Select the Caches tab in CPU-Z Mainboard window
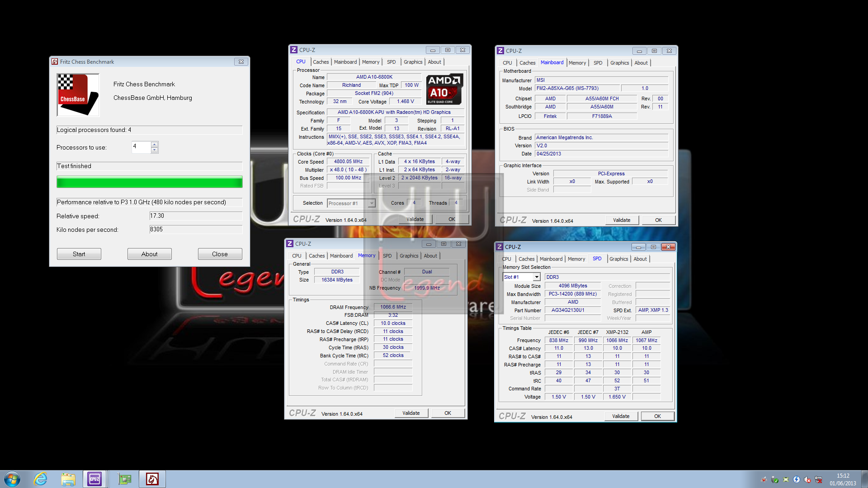The width and height of the screenshot is (868, 488). coord(527,63)
